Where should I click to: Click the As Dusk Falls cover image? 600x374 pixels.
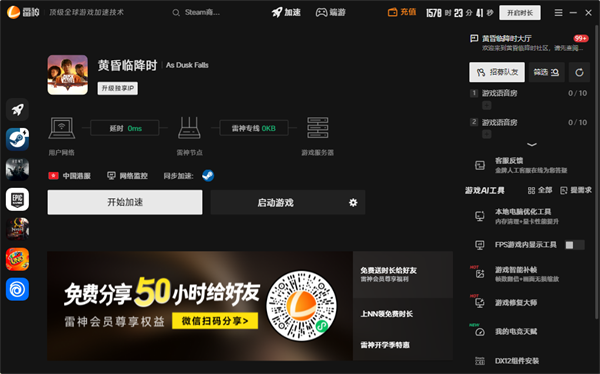point(68,75)
